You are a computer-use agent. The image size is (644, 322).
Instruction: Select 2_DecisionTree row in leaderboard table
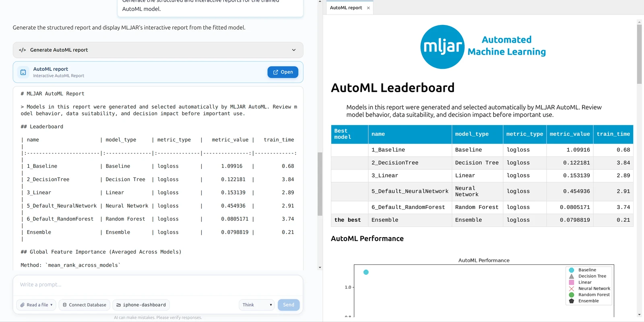(x=482, y=163)
